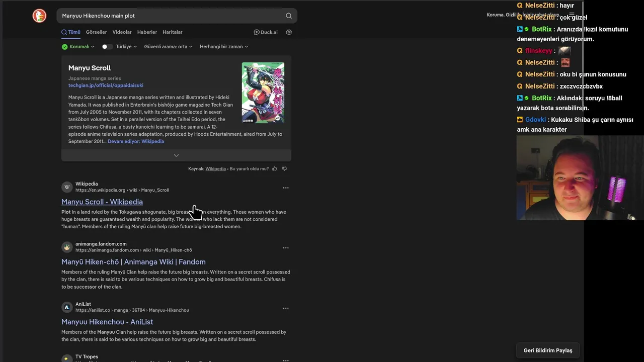Click the DuckDuckGo logo
The image size is (644, 362).
[x=39, y=16]
